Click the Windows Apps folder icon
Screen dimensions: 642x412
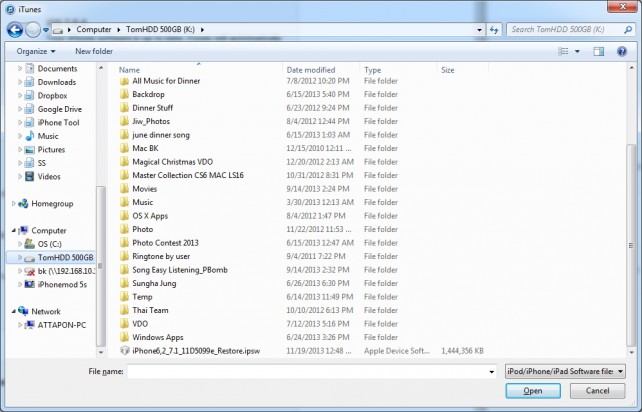124,337
